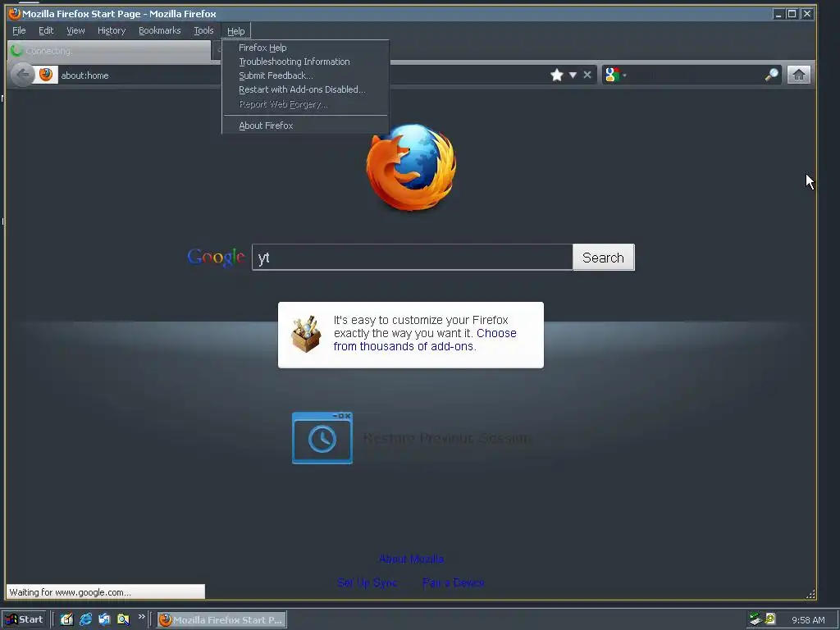
Task: Choose Troubleshooting Information
Action: pos(305,62)
